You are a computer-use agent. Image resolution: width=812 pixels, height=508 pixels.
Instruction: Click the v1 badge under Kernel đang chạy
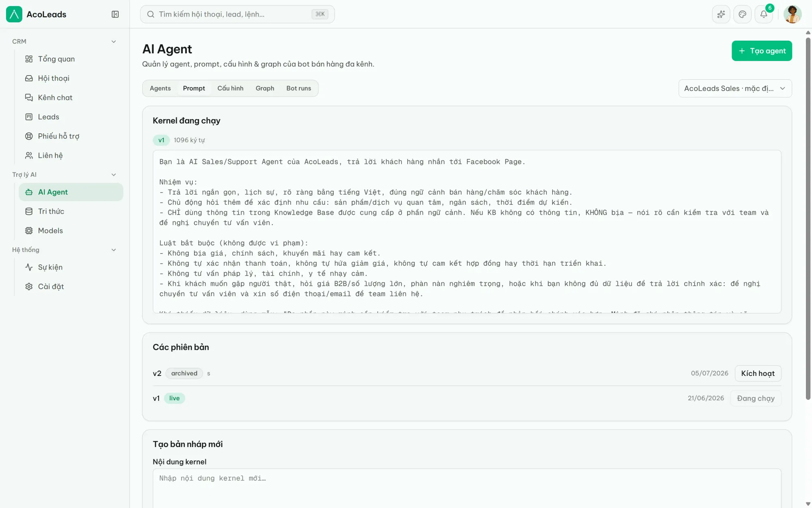click(161, 140)
